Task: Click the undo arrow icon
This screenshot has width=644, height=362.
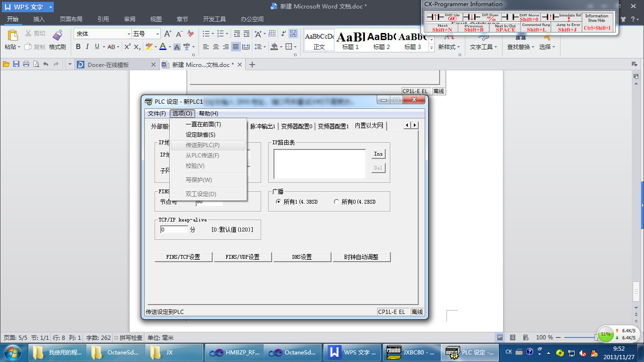Action: tap(46, 65)
